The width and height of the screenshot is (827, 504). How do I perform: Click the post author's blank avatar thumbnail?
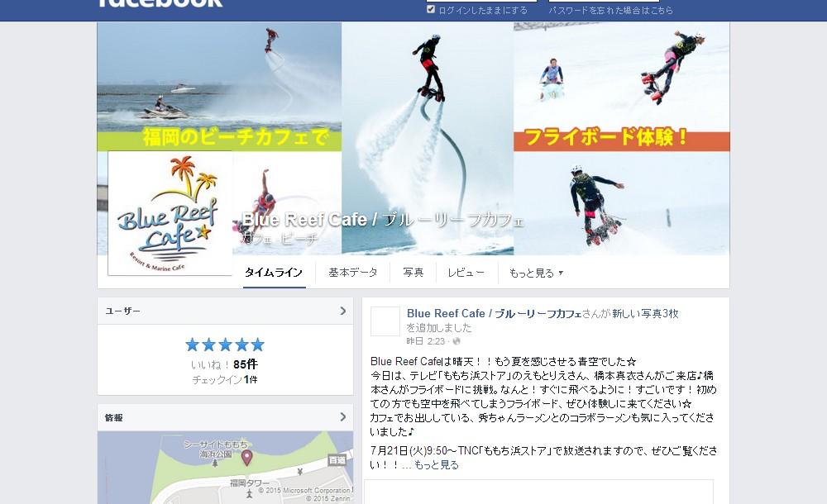pos(385,321)
